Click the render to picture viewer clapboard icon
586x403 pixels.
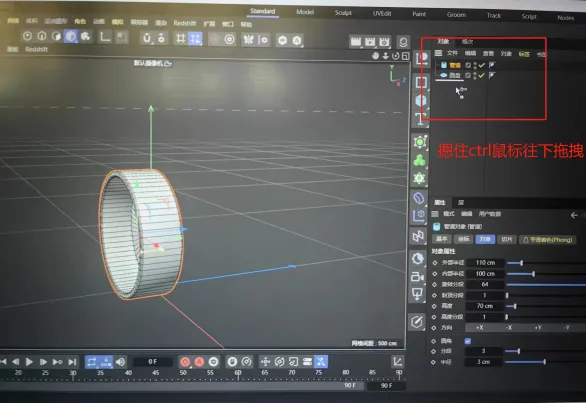click(x=370, y=41)
